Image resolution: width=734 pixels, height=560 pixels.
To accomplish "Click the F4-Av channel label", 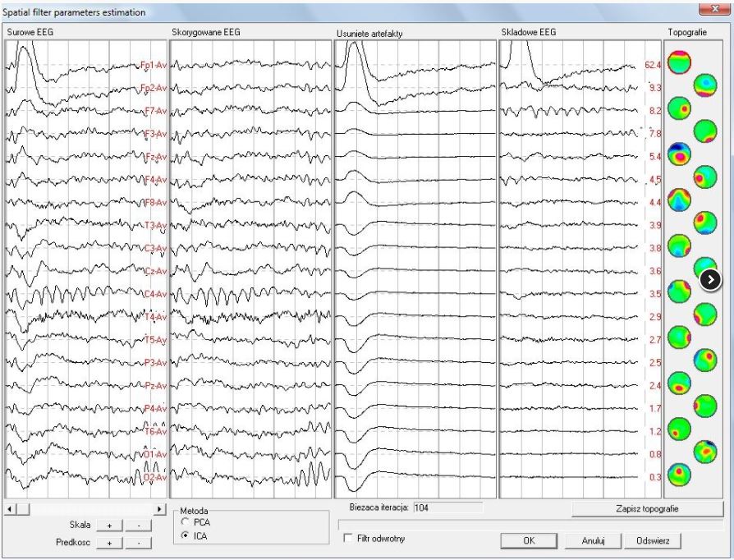I will (155, 180).
